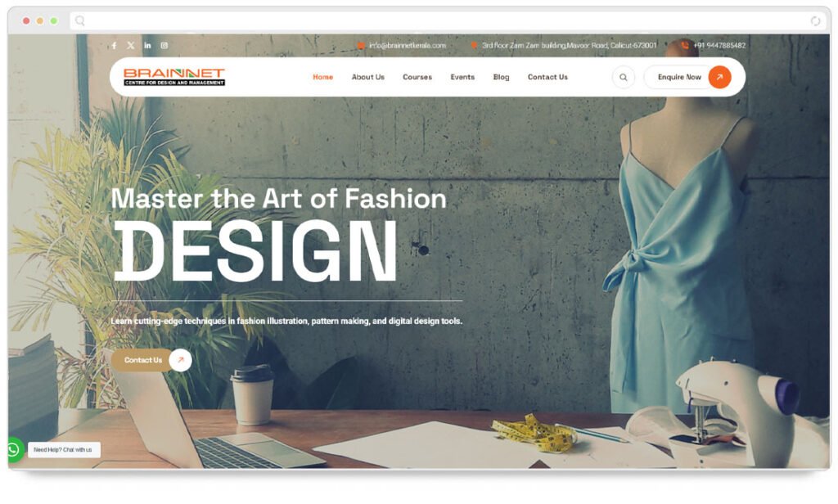Select Contact Us in the navigation bar
838x504 pixels.
[x=547, y=77]
